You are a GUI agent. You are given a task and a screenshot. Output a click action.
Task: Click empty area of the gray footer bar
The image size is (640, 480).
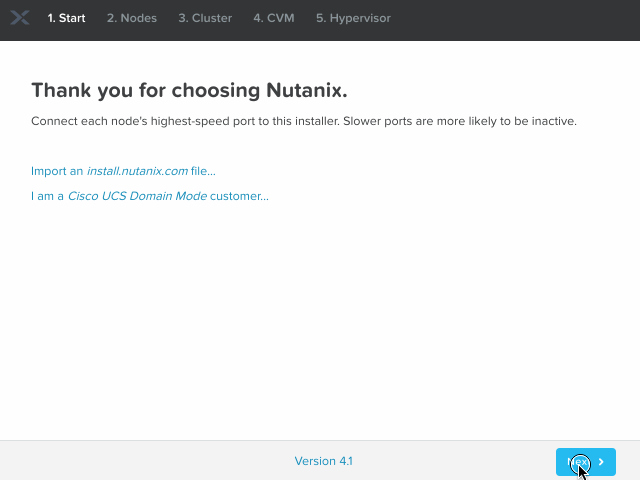click(x=150, y=461)
